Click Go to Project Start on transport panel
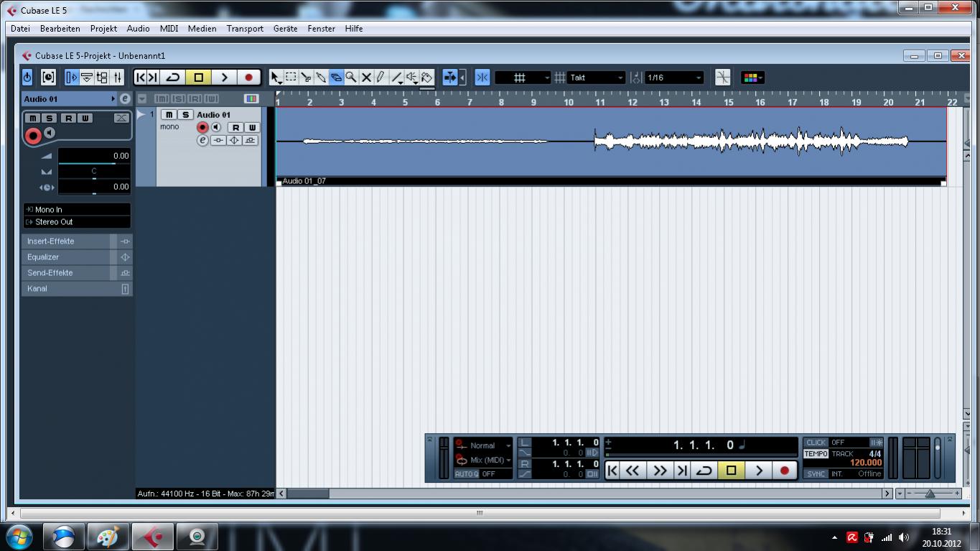This screenshot has width=980, height=551. click(x=612, y=471)
